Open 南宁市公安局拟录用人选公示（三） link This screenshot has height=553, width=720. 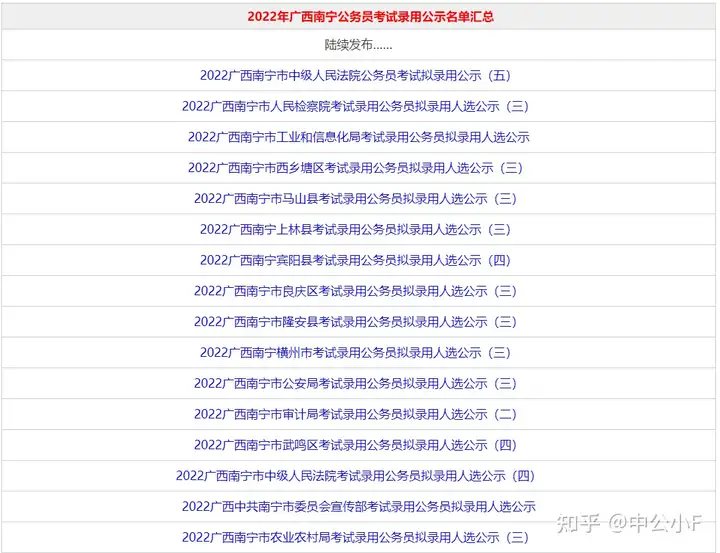click(355, 383)
